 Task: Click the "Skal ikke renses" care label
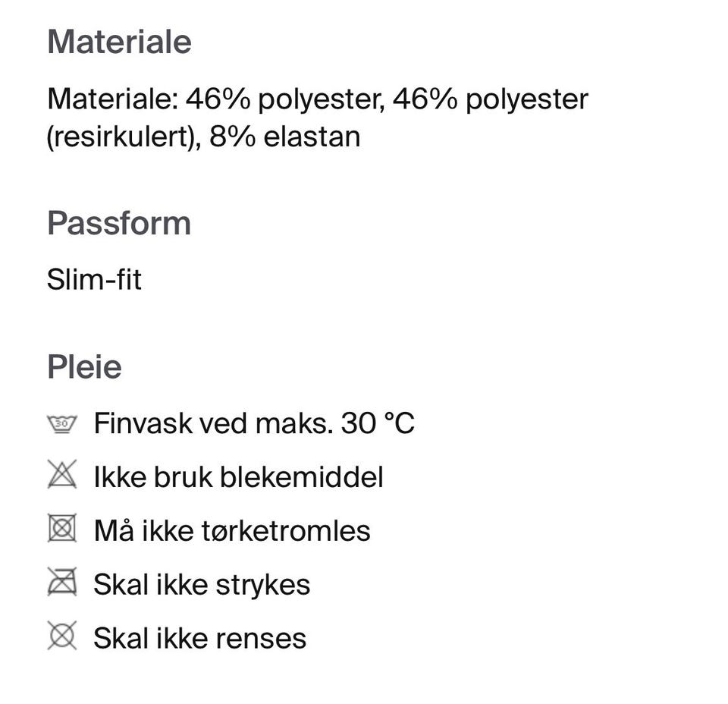(200, 638)
